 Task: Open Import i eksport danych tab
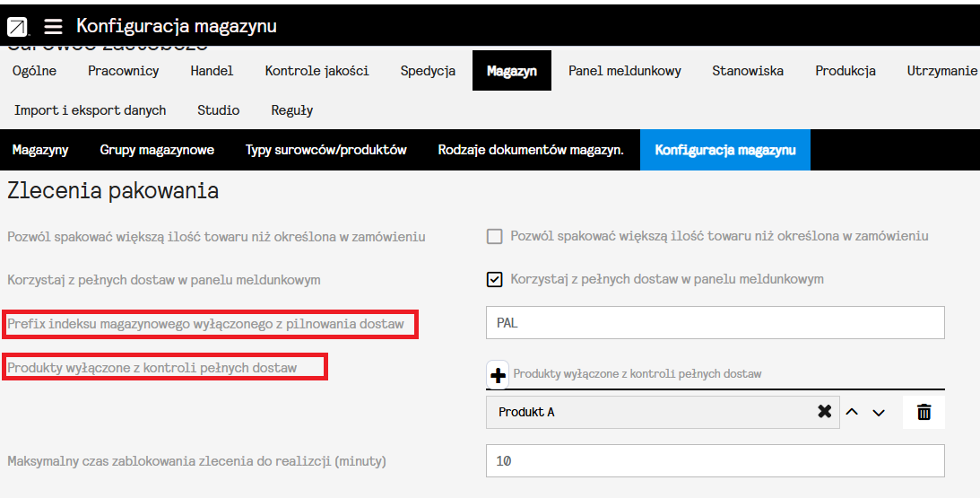point(90,110)
